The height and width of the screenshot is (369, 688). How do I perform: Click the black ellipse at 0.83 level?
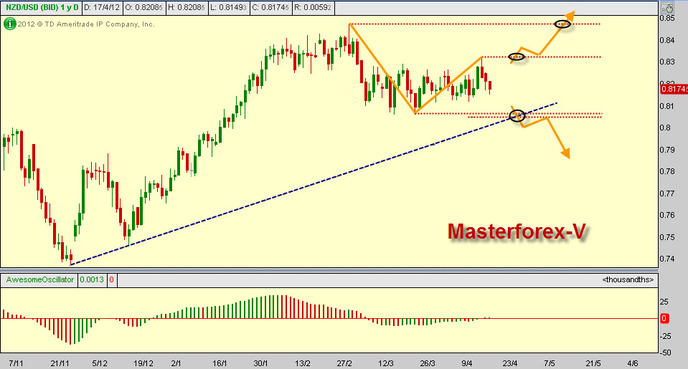516,57
